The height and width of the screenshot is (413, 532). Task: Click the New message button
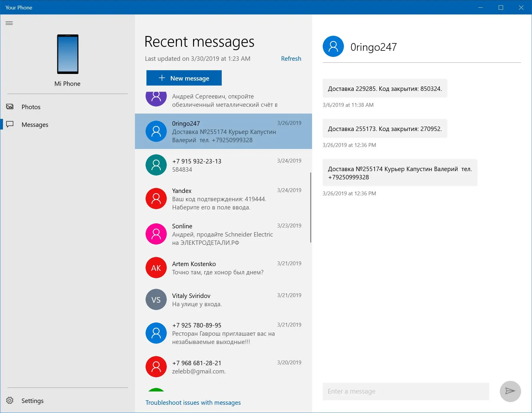(x=184, y=78)
